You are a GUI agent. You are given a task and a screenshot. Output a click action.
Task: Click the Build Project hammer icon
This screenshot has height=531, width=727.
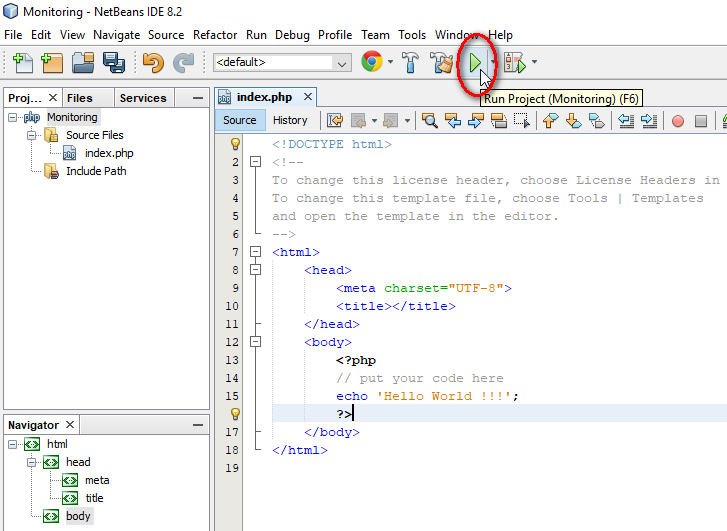coord(410,63)
